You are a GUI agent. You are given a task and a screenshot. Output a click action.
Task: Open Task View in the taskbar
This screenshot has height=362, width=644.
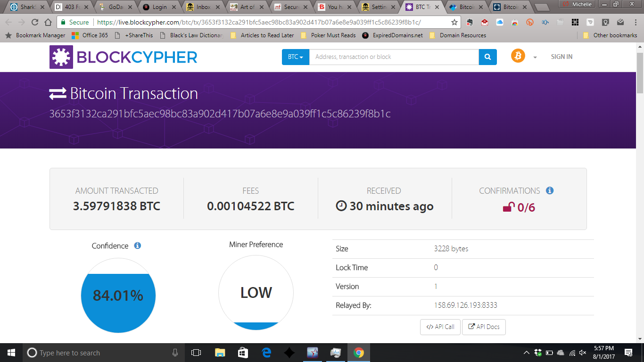(x=196, y=353)
